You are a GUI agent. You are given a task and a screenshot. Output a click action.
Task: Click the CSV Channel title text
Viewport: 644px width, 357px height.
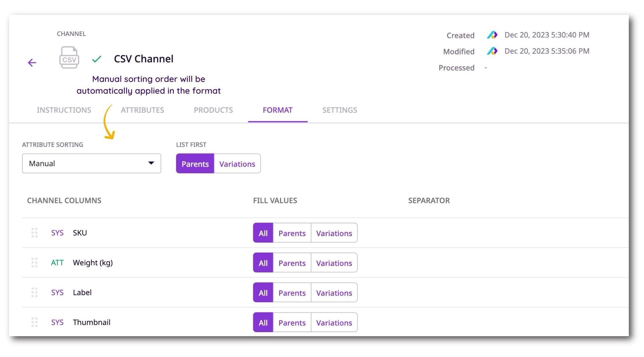pos(143,59)
